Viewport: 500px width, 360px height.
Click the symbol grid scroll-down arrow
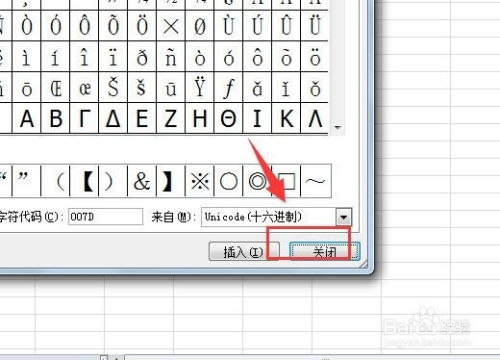click(x=338, y=127)
